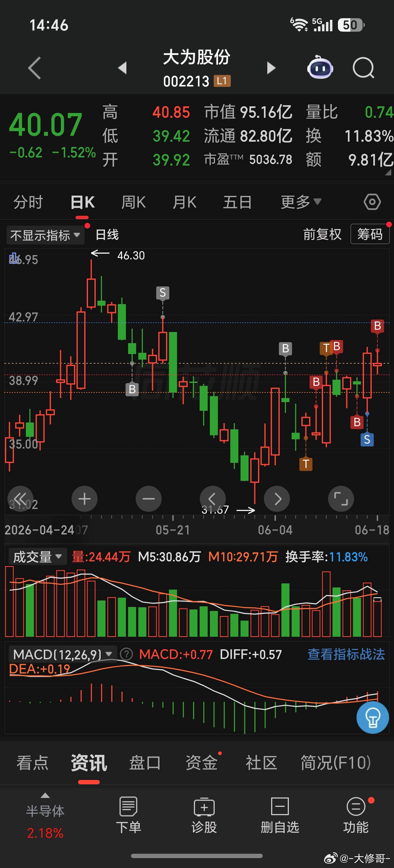
Task: Jump to earliest data with double-left arrow
Action: pyautogui.click(x=20, y=499)
